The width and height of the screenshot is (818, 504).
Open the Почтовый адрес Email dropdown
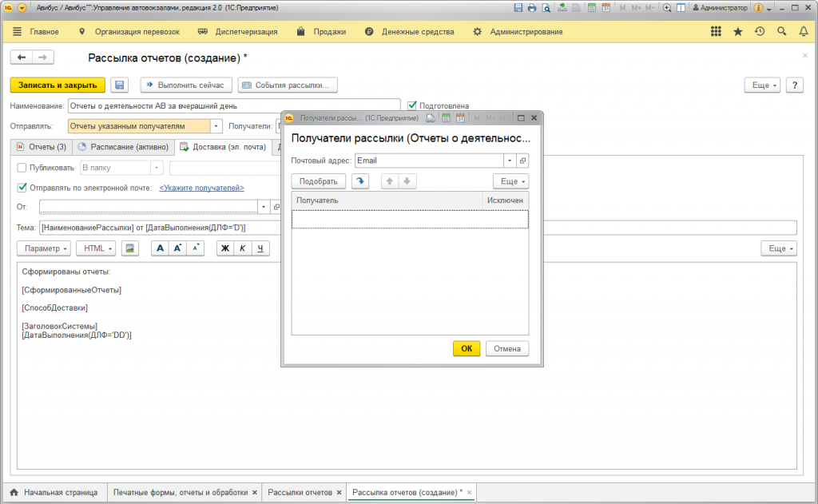(x=509, y=161)
